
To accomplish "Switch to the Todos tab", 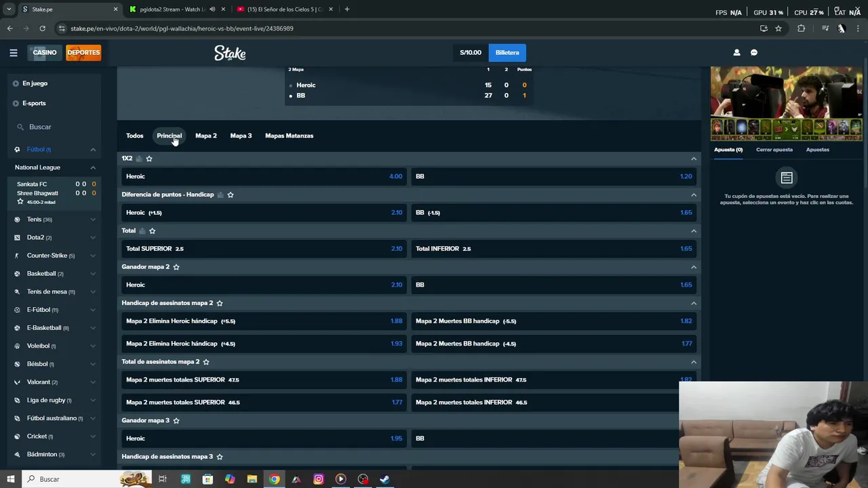I will click(134, 136).
